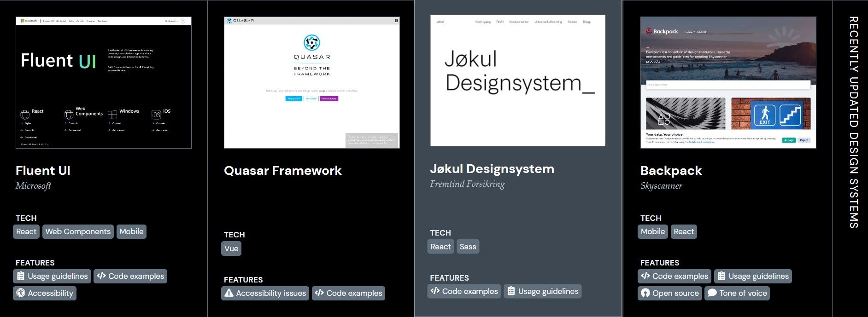Open the Quasar Framework title link
This screenshot has height=317, width=868.
(283, 171)
